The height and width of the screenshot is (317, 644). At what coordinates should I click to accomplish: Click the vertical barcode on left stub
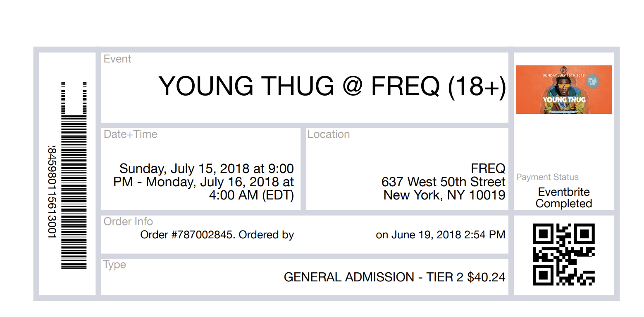(74, 175)
